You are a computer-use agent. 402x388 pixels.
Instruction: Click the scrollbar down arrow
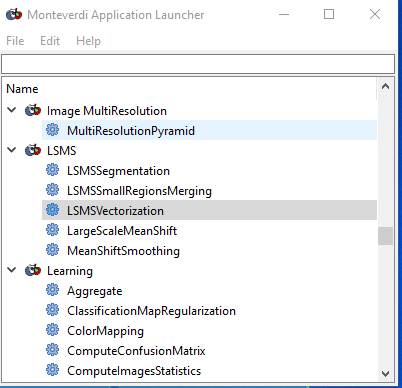(385, 374)
